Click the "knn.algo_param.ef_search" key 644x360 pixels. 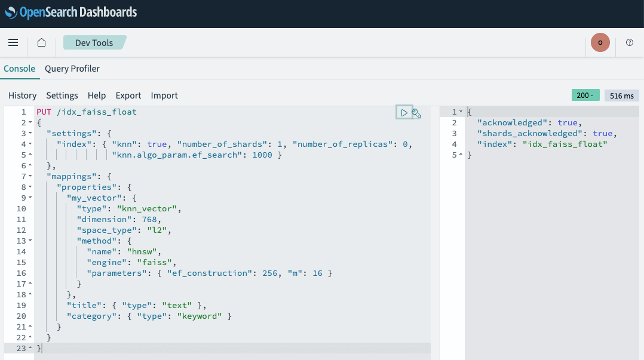pyautogui.click(x=177, y=155)
